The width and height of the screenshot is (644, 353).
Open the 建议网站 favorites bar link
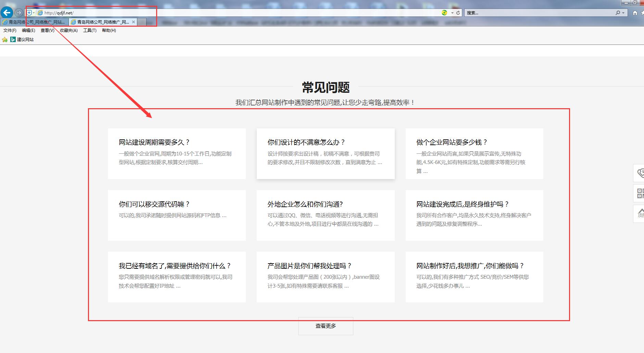(25, 40)
